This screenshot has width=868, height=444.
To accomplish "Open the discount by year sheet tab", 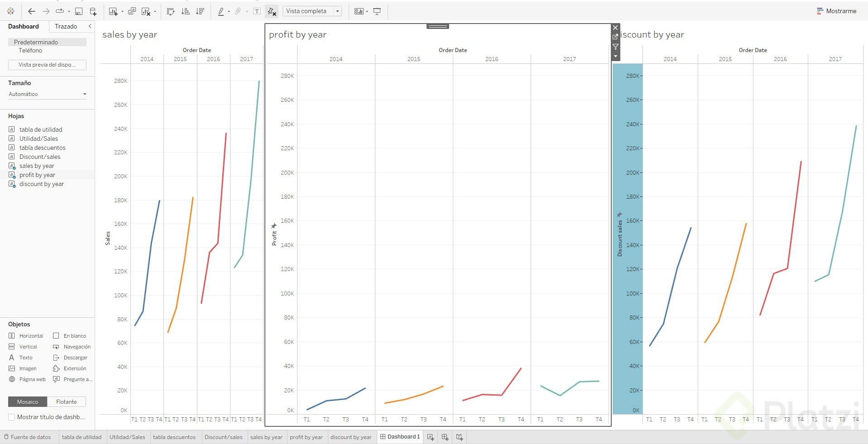I will 351,437.
